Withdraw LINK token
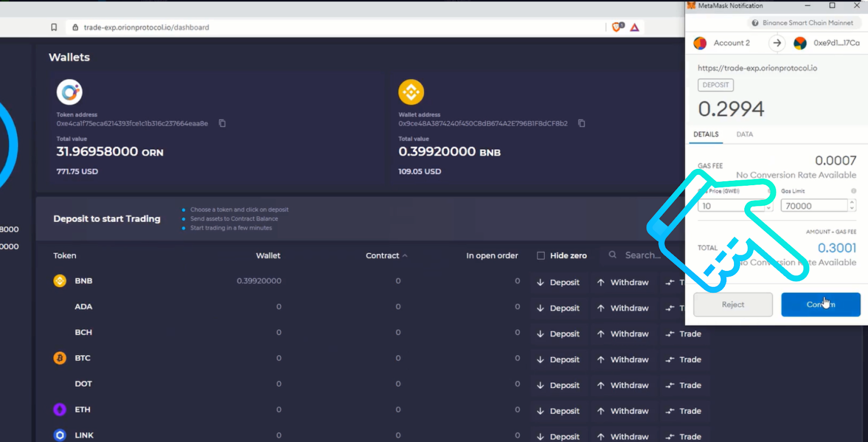This screenshot has height=442, width=868. click(x=623, y=436)
